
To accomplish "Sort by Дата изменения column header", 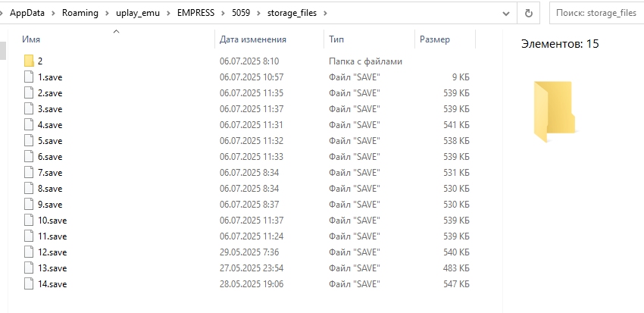I will (252, 39).
